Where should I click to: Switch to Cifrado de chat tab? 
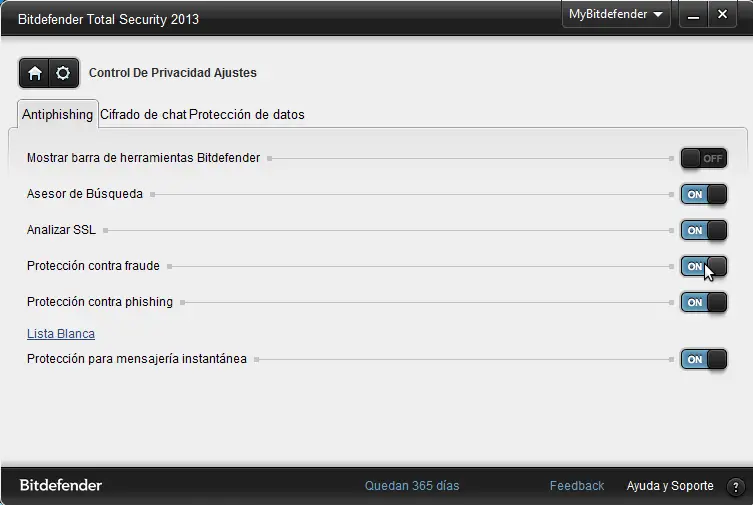[143, 114]
